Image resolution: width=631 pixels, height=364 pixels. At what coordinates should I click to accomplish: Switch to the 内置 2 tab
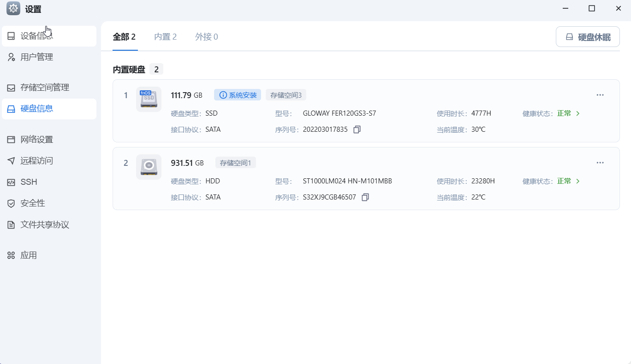tap(166, 37)
